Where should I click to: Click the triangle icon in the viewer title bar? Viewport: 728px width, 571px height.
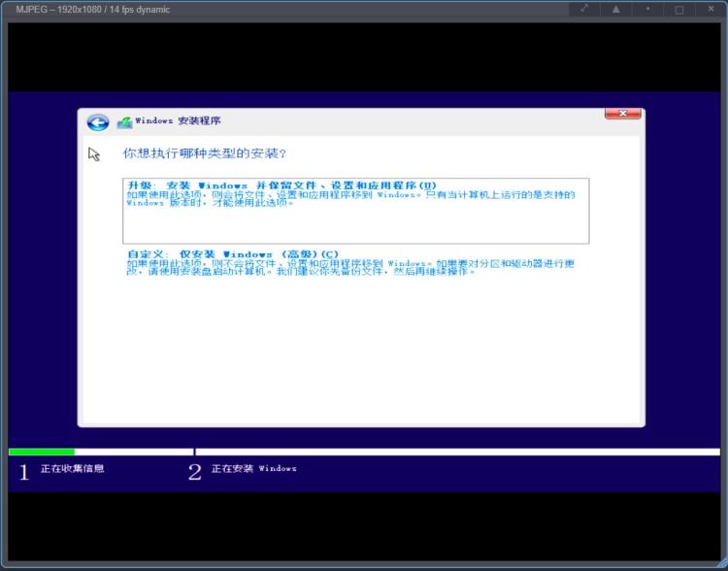tap(615, 9)
